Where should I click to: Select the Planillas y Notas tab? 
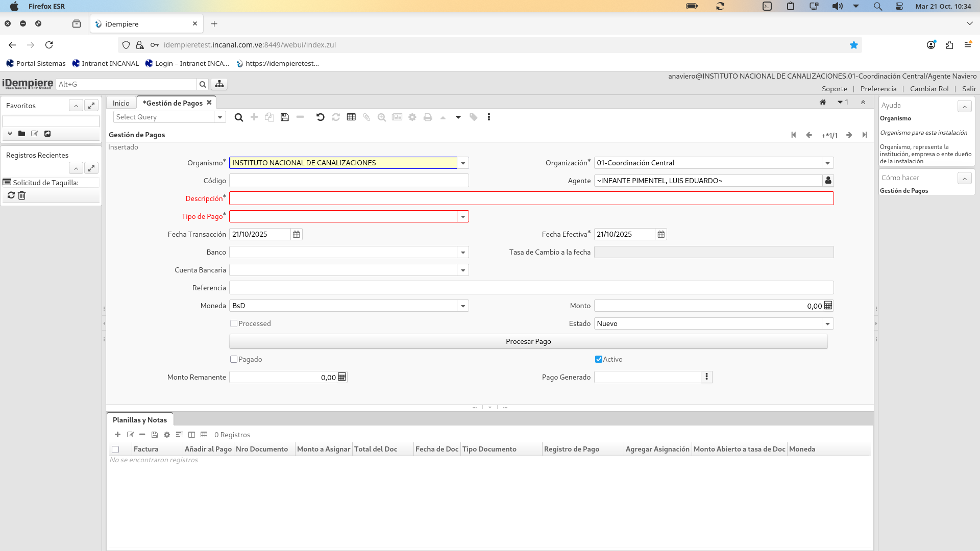[x=139, y=420]
